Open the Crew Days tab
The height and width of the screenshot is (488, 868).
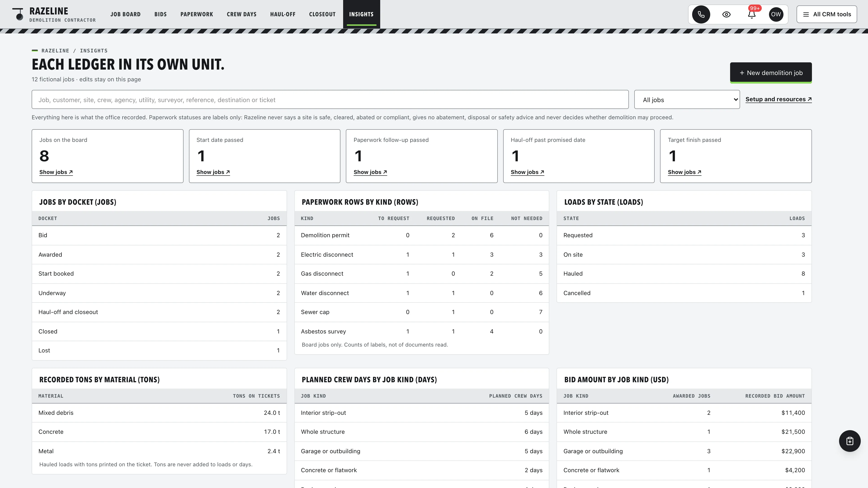[x=241, y=14]
